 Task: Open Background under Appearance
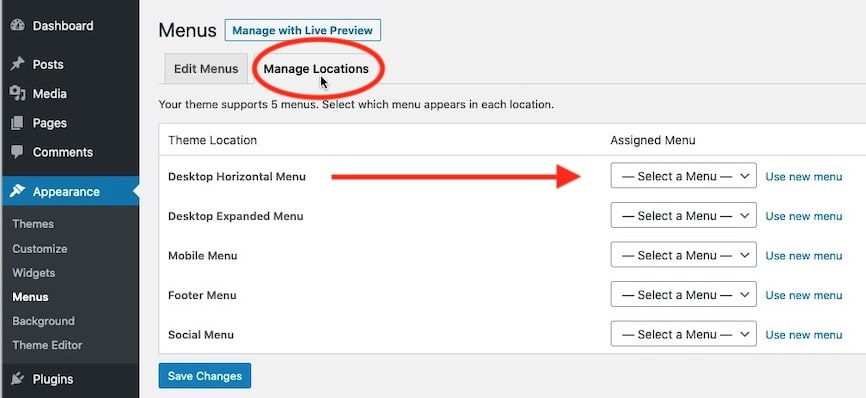[44, 321]
